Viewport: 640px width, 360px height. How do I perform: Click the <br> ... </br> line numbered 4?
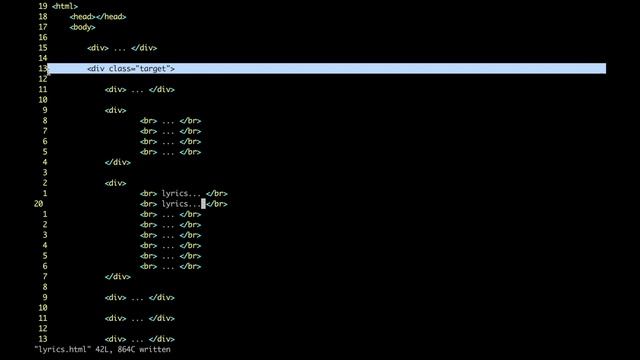(x=170, y=245)
